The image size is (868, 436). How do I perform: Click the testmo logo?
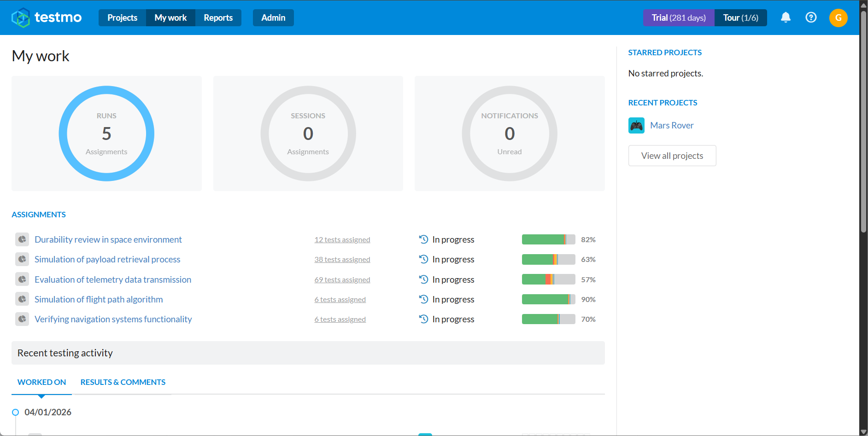pos(47,17)
